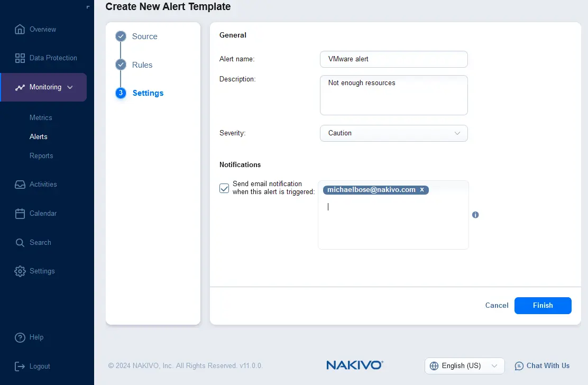Remove michaelbose@nakivo.com recipient with x

click(x=422, y=190)
